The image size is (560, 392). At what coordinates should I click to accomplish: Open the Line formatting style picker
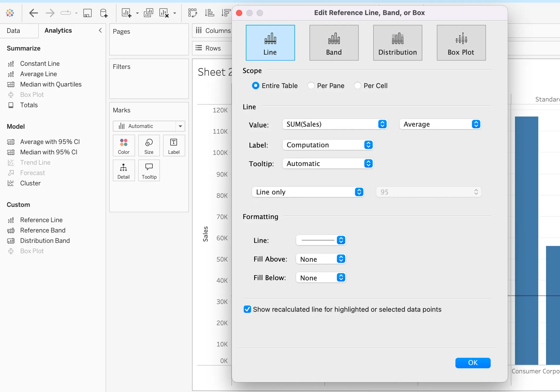coord(321,240)
